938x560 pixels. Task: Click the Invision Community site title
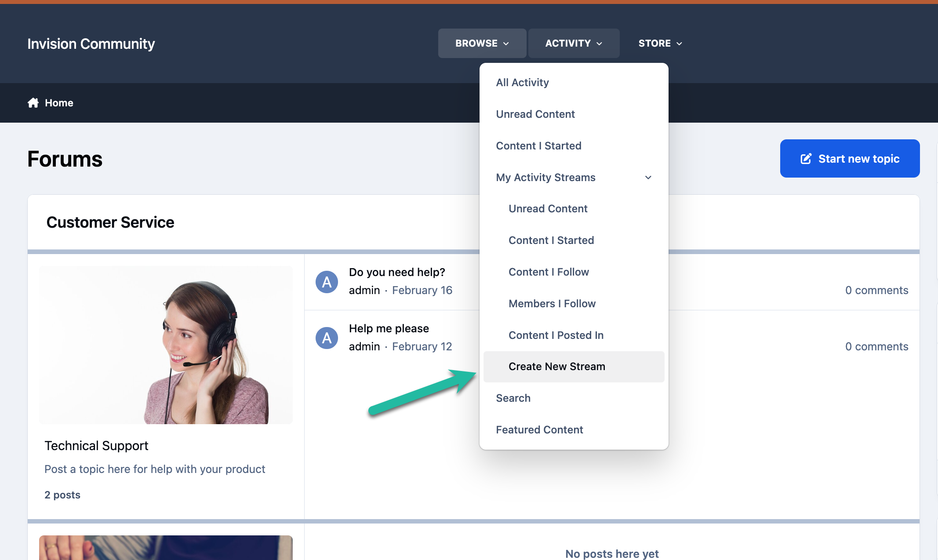[x=91, y=44]
